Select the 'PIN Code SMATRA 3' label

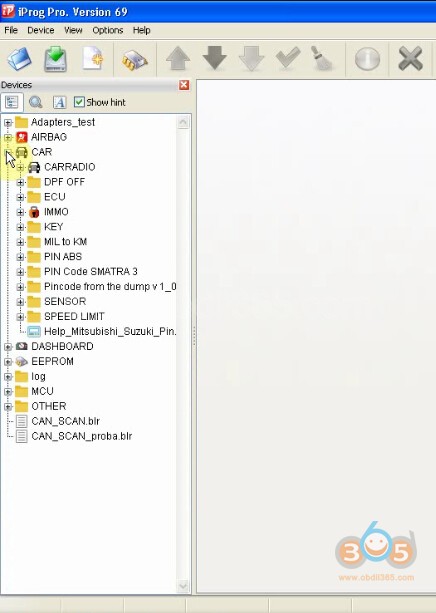91,272
